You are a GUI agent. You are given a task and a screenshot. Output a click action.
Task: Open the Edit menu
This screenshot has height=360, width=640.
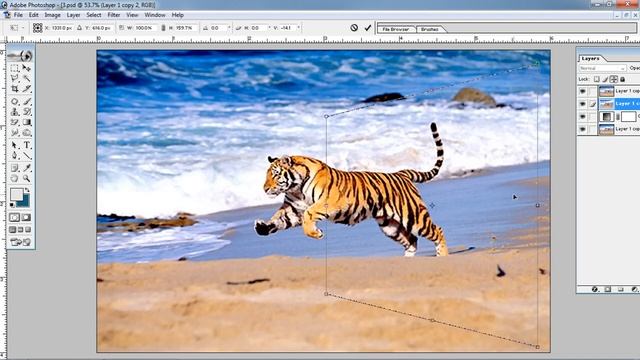click(33, 15)
